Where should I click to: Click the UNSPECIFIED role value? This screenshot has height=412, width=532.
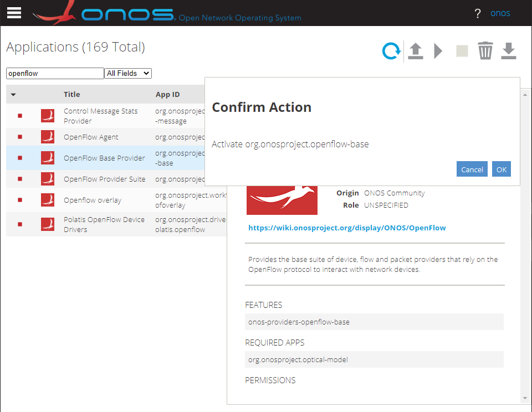point(386,205)
